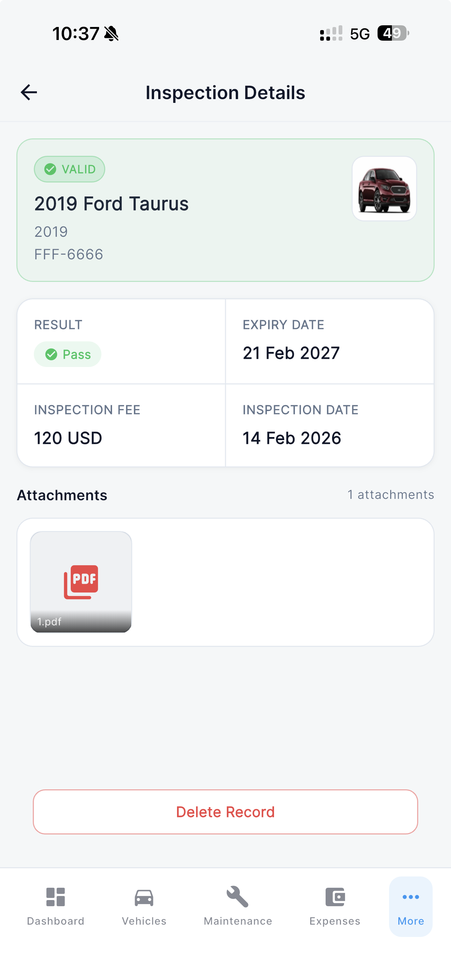Image resolution: width=451 pixels, height=980 pixels.
Task: Click the VALID status badge
Action: [70, 169]
